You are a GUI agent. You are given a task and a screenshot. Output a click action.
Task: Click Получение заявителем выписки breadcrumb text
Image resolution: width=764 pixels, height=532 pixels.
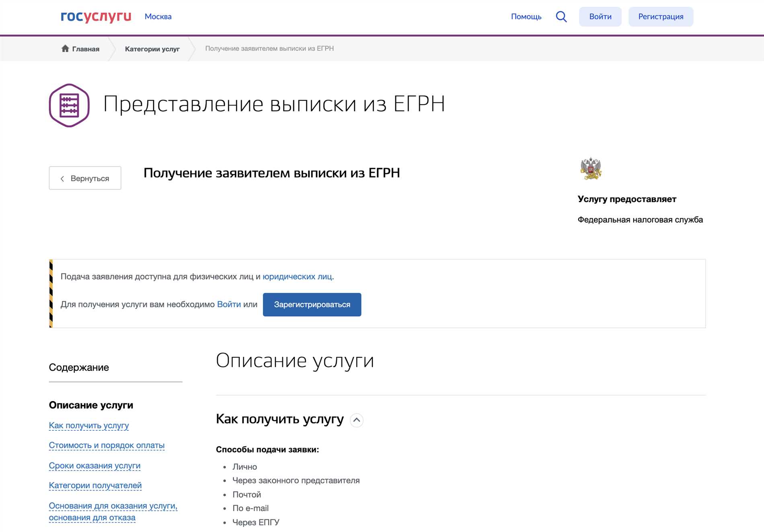click(x=269, y=49)
